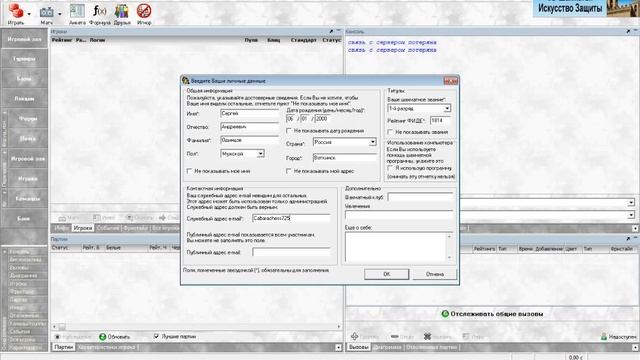640x360 pixels.
Task: Switch to the Инфо tab
Action: 62,228
